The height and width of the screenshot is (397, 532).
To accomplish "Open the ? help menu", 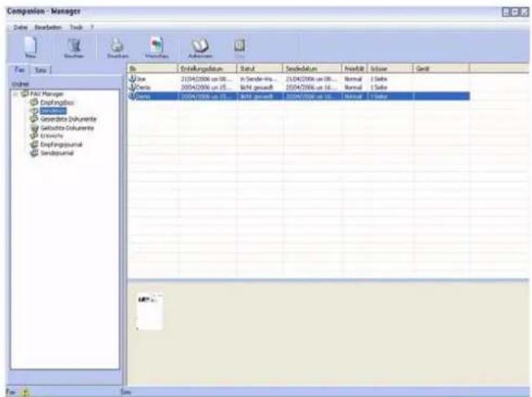I will point(92,27).
